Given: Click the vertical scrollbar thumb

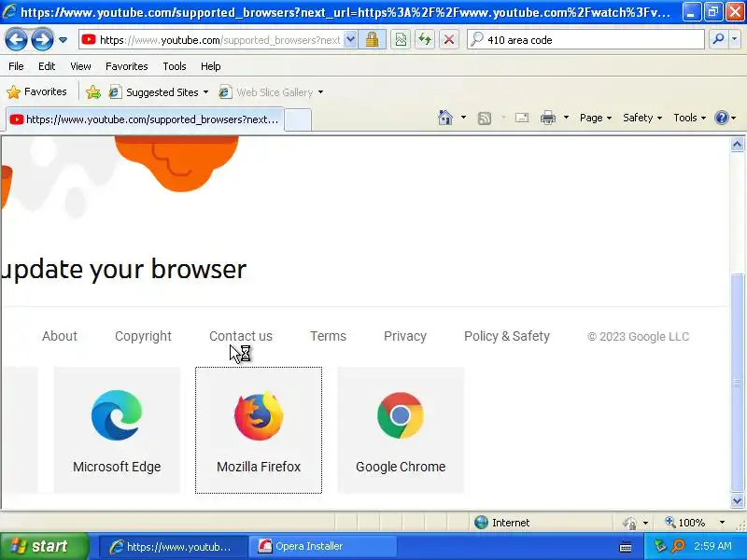Looking at the screenshot, I should pyautogui.click(x=737, y=383).
